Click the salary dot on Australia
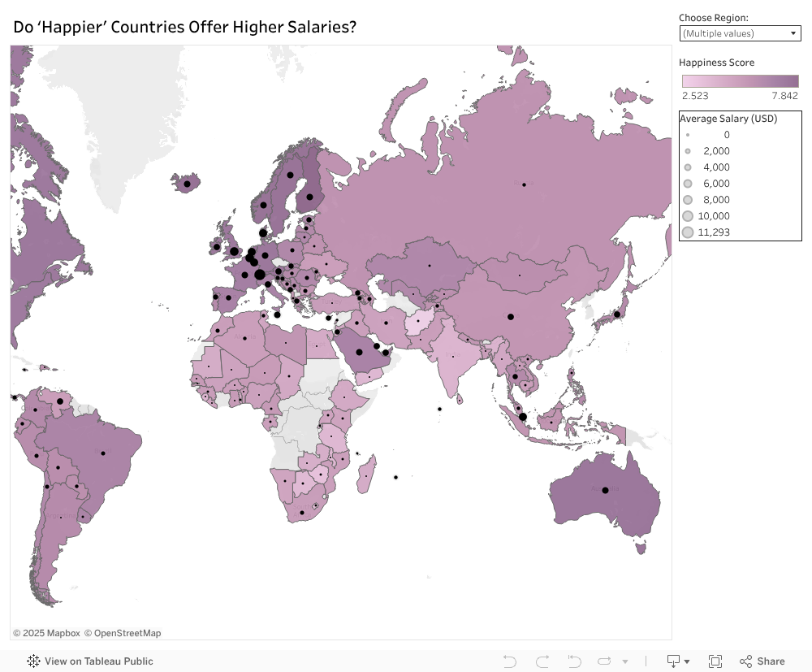Image resolution: width=812 pixels, height=672 pixels. pyautogui.click(x=605, y=490)
